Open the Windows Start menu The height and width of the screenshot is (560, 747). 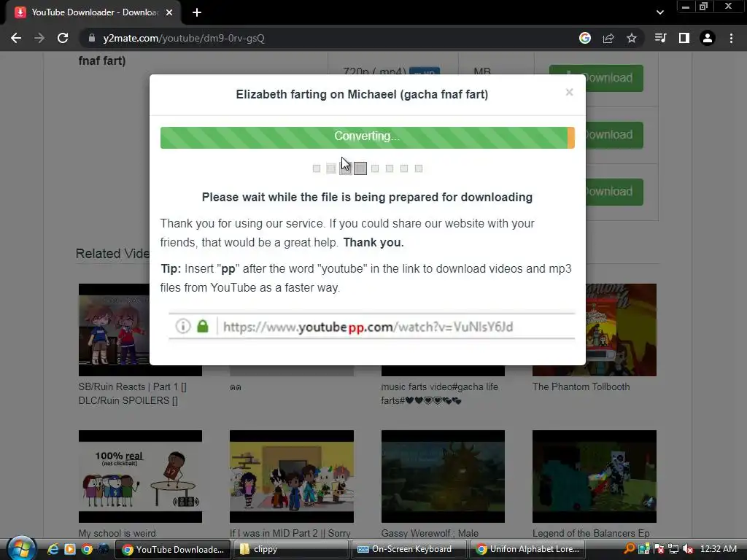(21, 548)
